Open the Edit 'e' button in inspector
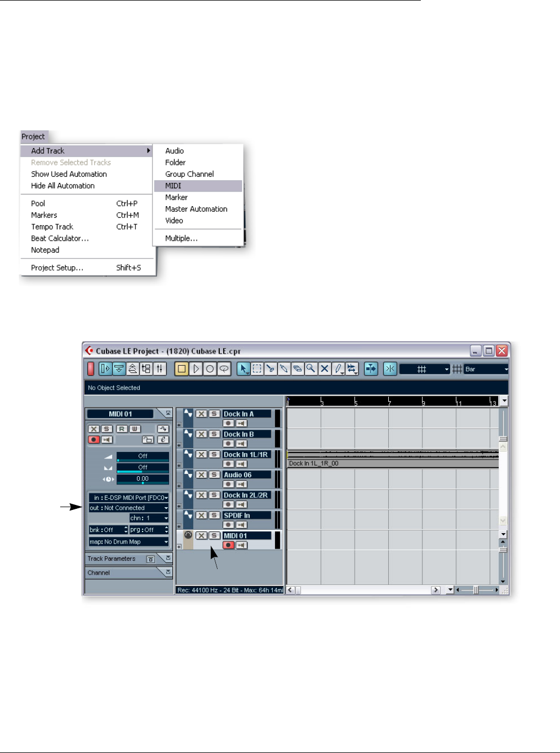The image size is (560, 753). (163, 440)
